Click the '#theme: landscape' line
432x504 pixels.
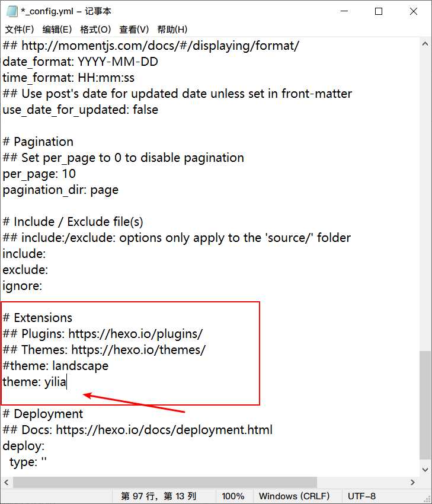(56, 366)
